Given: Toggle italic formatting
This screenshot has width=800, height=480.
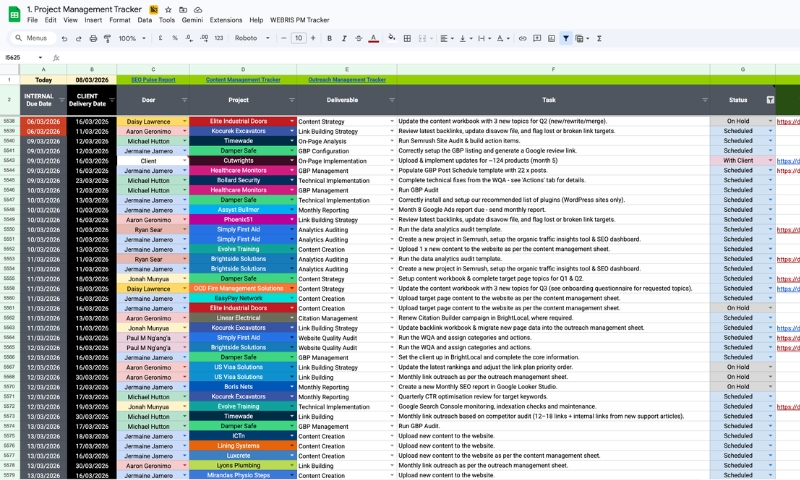Looking at the screenshot, I should 344,38.
